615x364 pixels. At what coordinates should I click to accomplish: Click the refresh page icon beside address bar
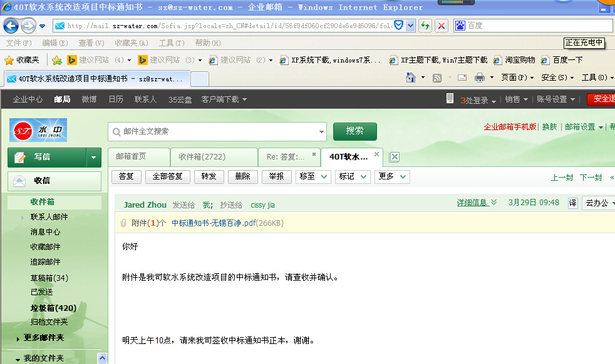426,26
